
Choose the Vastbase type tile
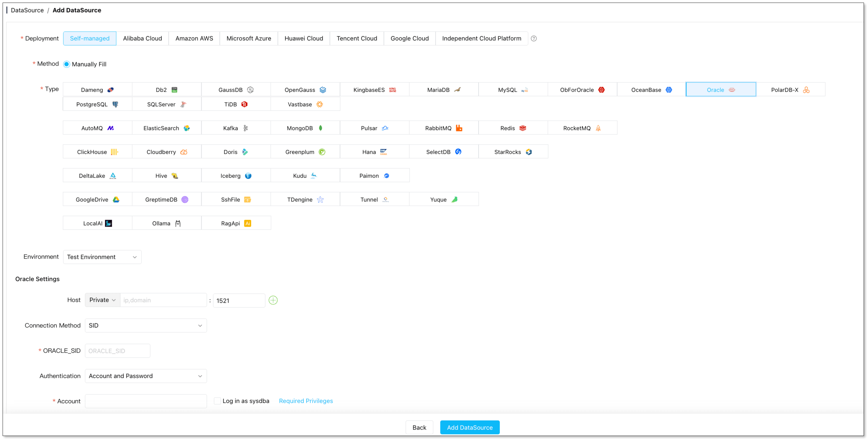(305, 104)
